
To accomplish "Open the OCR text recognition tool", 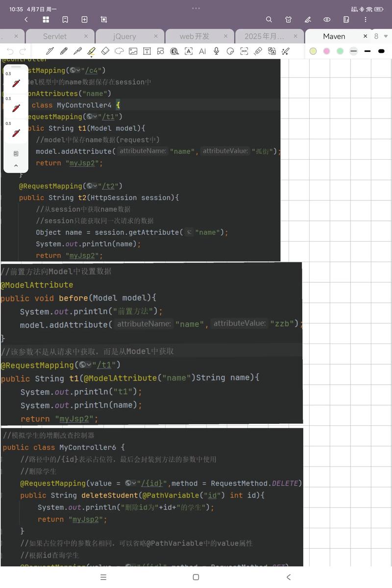I will (x=244, y=51).
